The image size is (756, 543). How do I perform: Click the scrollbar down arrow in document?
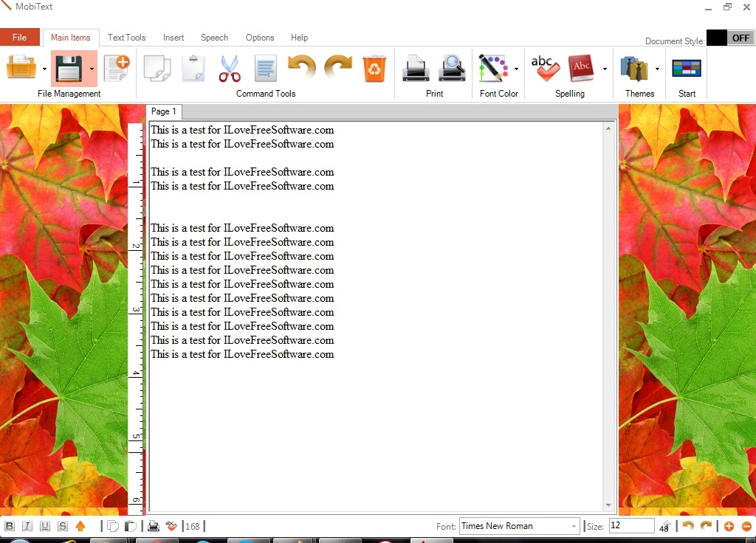point(608,505)
